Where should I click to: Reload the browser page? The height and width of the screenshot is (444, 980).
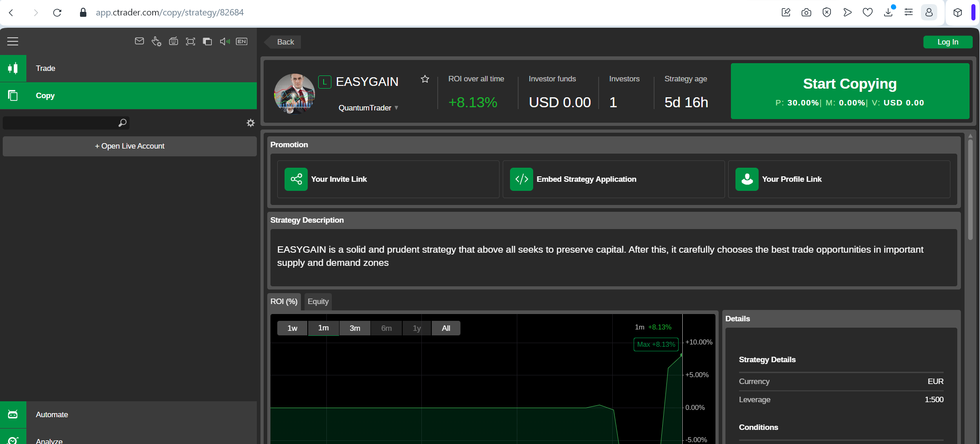[x=57, y=13]
